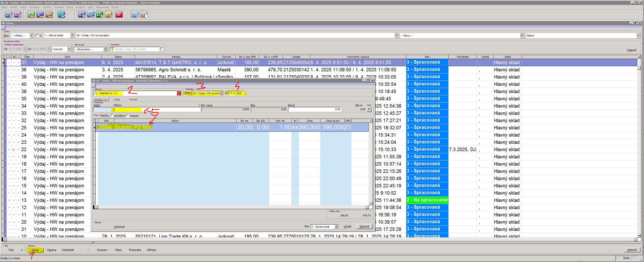Click the Zoznam button

pyautogui.click(x=102, y=250)
